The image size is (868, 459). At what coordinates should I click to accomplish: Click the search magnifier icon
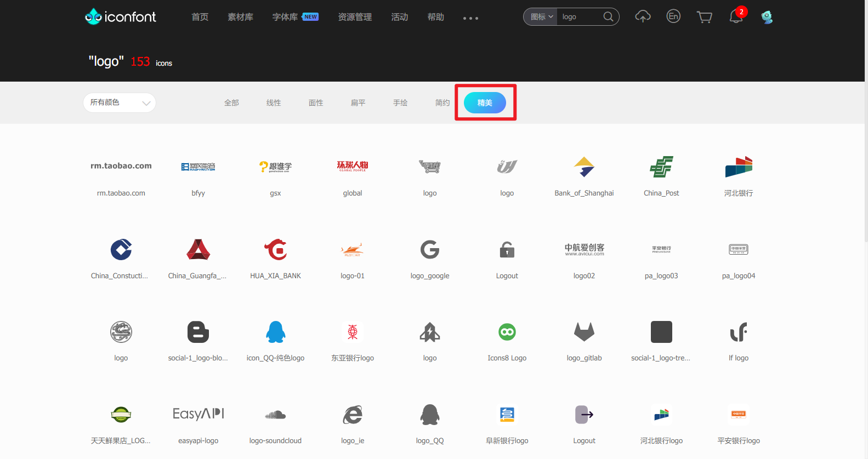coord(608,16)
